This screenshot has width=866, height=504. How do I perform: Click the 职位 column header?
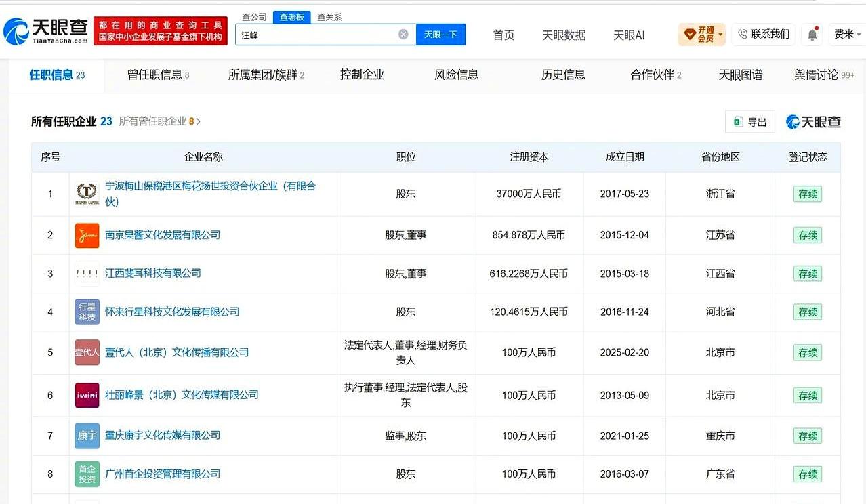click(x=406, y=157)
